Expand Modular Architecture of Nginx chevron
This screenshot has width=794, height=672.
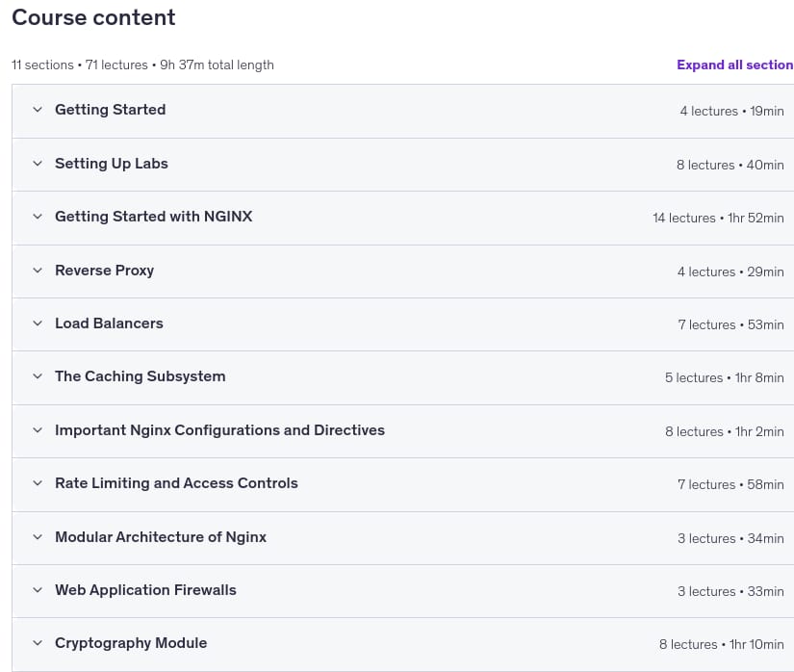(x=38, y=537)
